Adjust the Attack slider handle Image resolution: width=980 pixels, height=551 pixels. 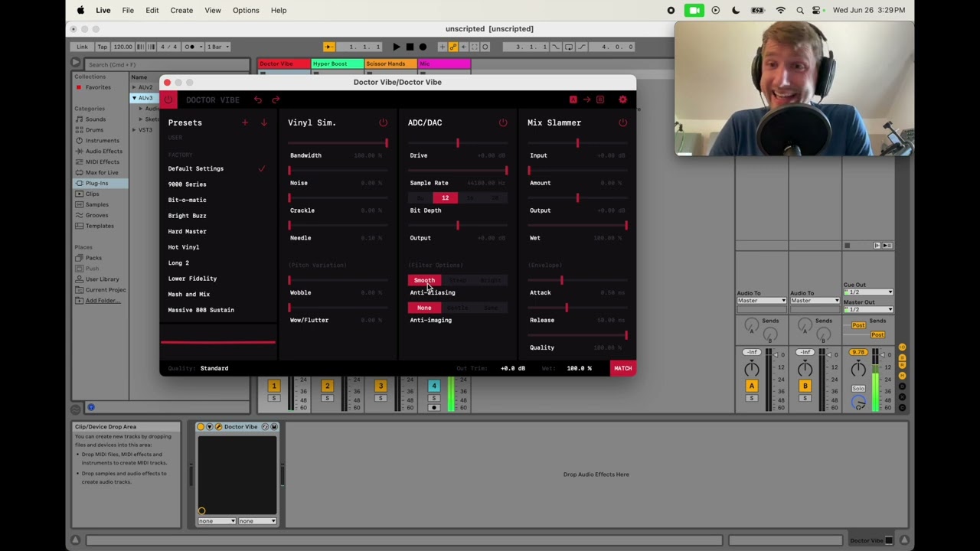pos(561,280)
